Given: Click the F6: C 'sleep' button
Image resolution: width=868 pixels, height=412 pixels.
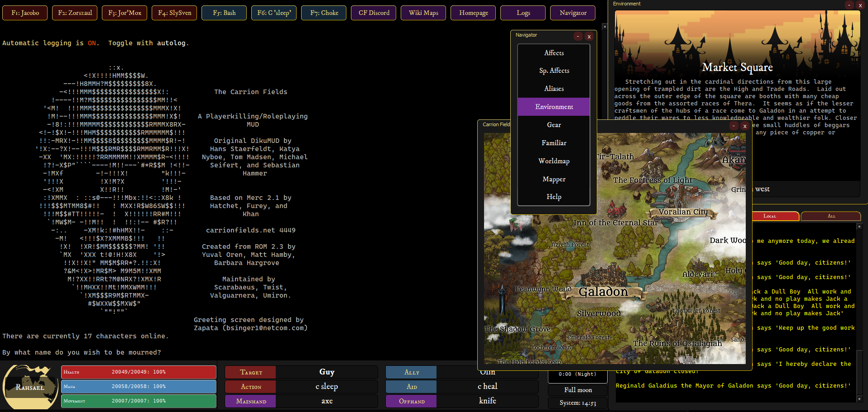Looking at the screenshot, I should point(274,13).
